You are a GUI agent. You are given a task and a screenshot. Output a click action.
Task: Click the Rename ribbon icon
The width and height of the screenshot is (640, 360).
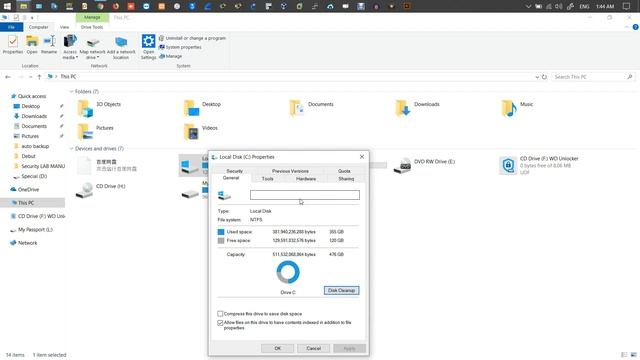(x=49, y=44)
